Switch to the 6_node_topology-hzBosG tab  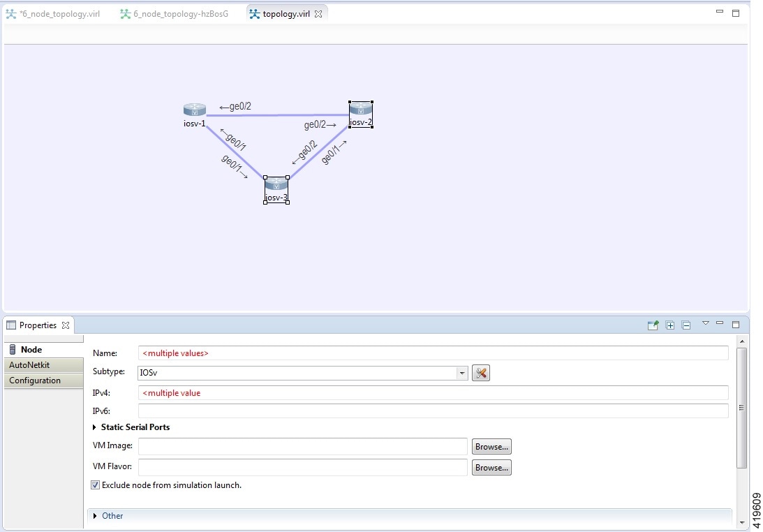click(x=175, y=14)
